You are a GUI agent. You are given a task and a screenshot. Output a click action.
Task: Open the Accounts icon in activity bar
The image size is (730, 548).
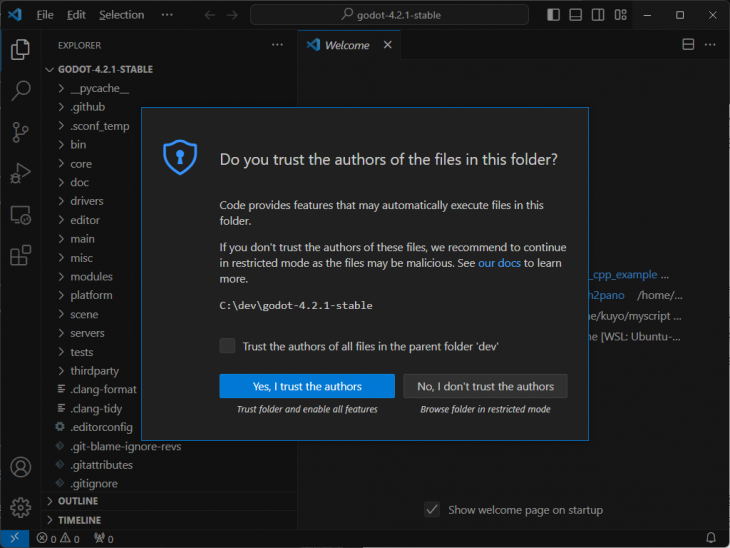[x=20, y=467]
